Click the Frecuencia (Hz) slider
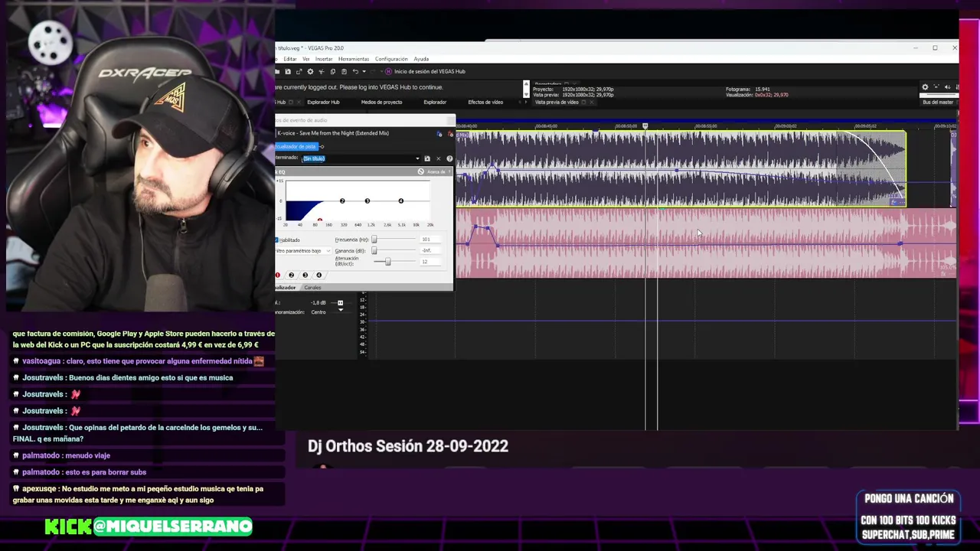This screenshot has width=980, height=551. coord(394,240)
